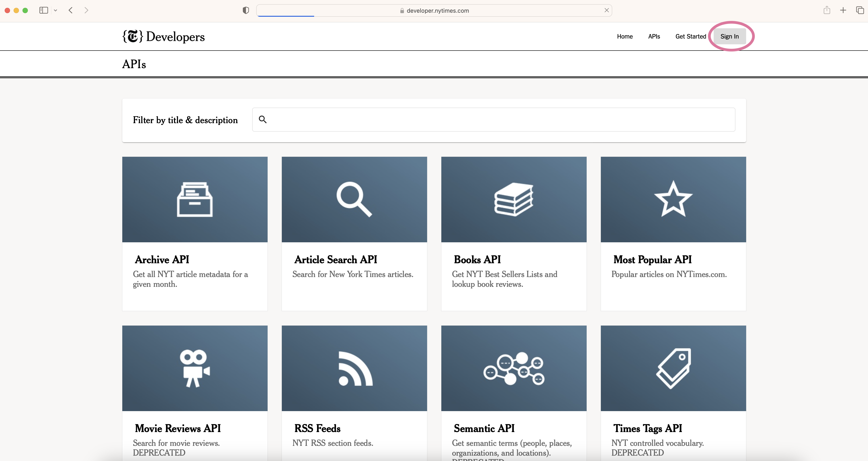Open the Most Popular API title link

pos(652,260)
